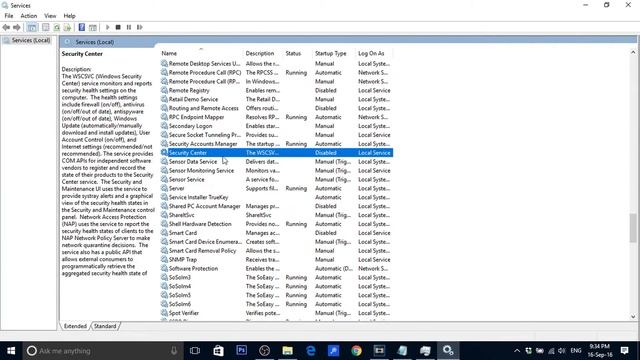Select the Security Center service row
The image size is (640, 360).
(276, 153)
